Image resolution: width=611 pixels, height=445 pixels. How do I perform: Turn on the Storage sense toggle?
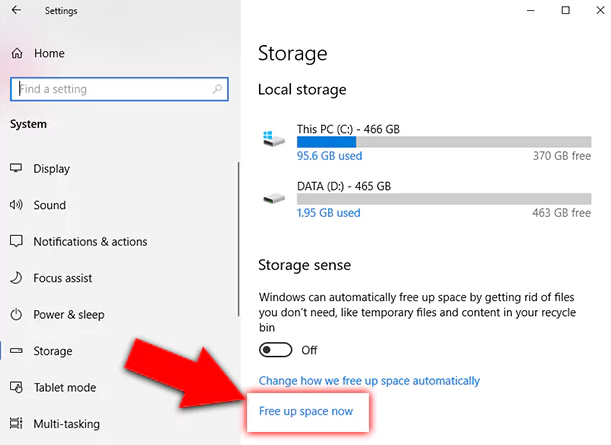point(275,350)
